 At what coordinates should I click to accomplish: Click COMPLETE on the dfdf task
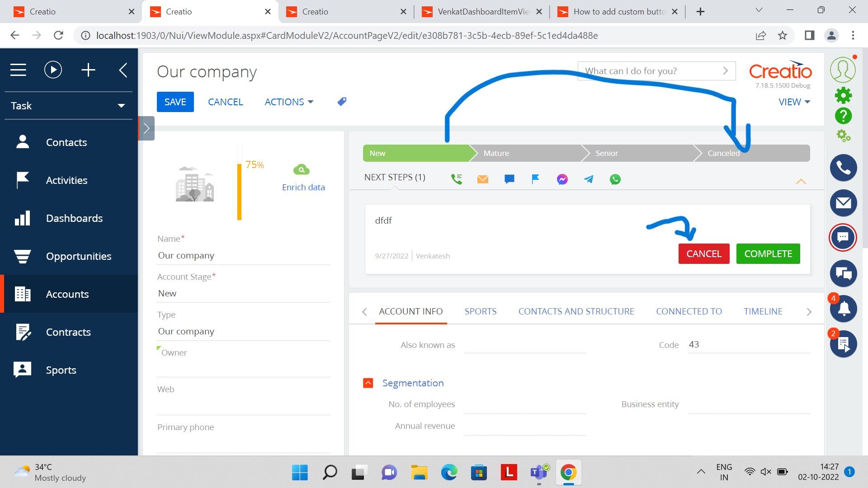pos(768,253)
